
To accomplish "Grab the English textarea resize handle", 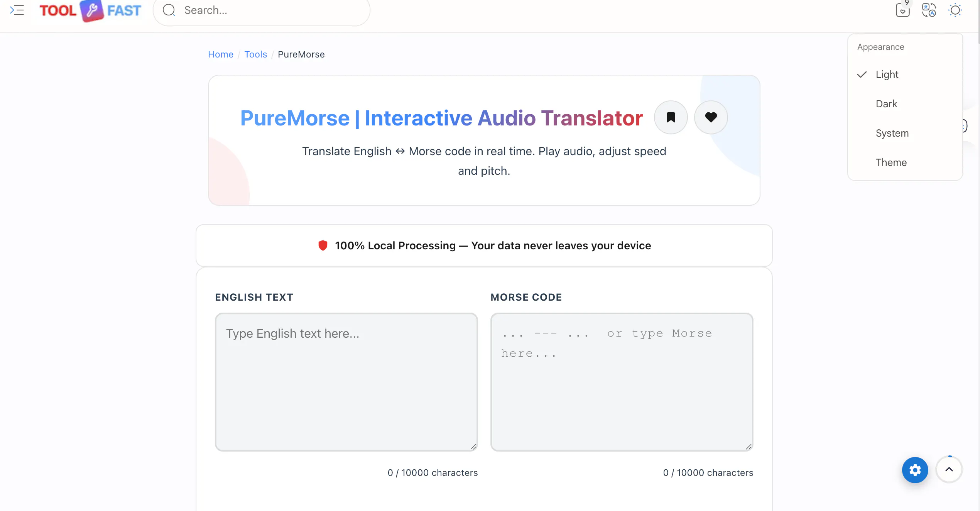I will coord(473,447).
